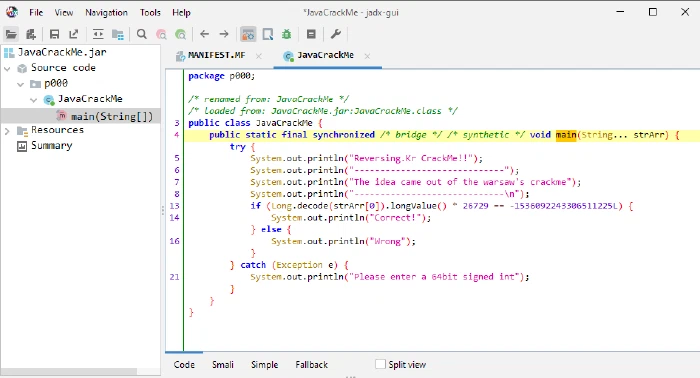
Task: Collapse the p000 package node
Action: (21, 84)
